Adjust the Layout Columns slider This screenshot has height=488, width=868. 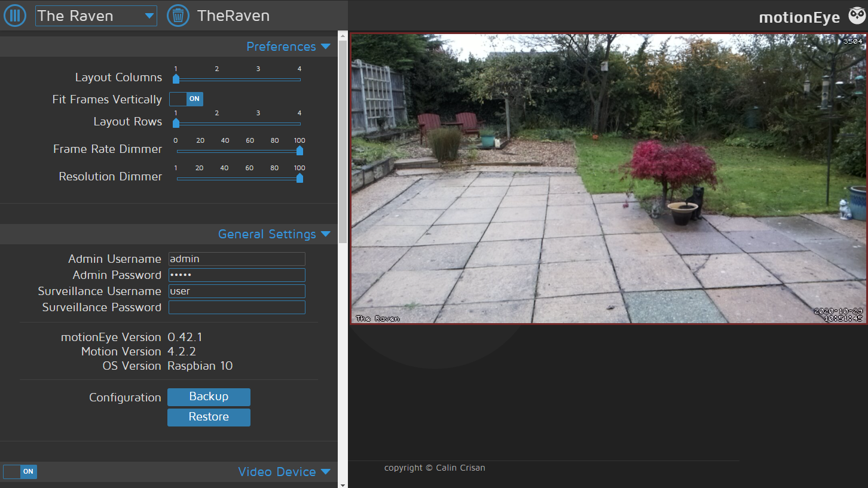pyautogui.click(x=238, y=79)
